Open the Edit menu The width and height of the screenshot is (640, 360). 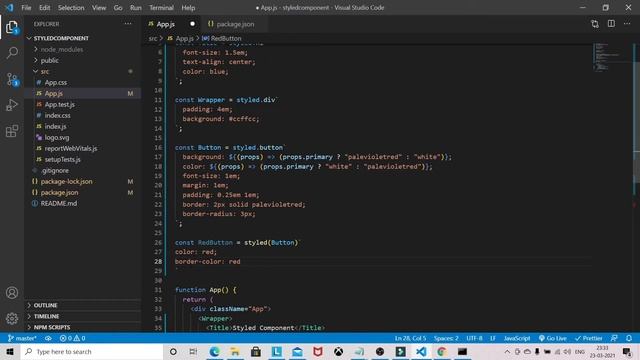(x=44, y=8)
